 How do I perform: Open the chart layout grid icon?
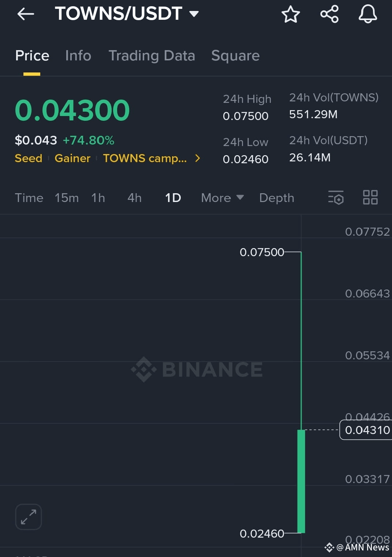point(370,197)
